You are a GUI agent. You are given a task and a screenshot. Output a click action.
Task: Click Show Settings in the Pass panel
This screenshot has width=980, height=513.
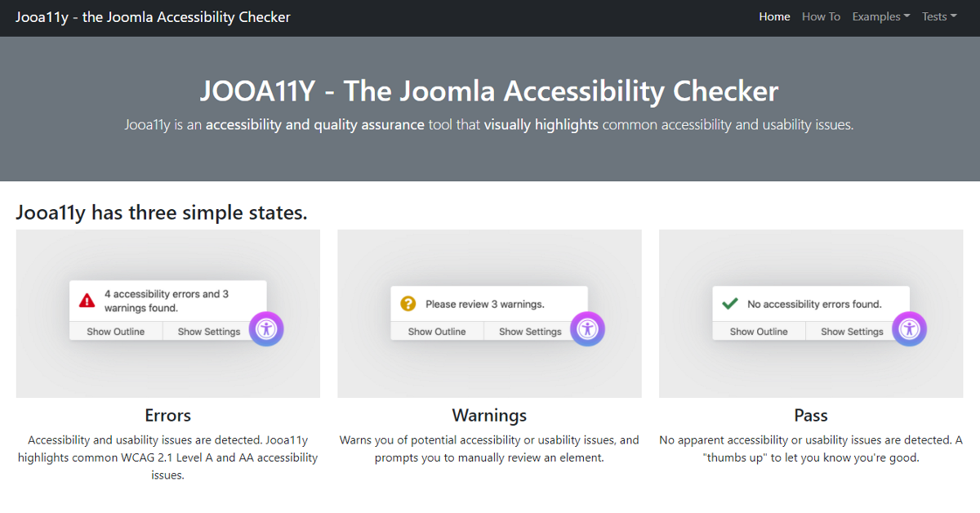coord(852,332)
